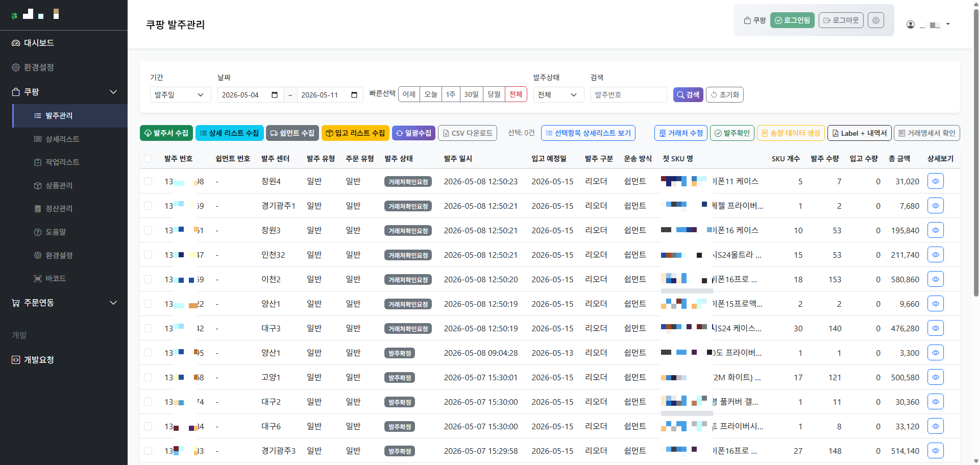
Task: Click 일괄수집 button
Action: point(413,133)
